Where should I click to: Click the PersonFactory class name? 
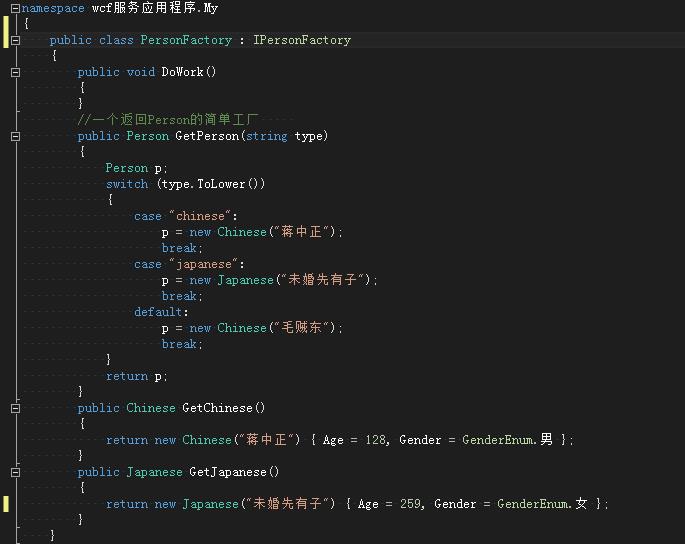pos(186,40)
